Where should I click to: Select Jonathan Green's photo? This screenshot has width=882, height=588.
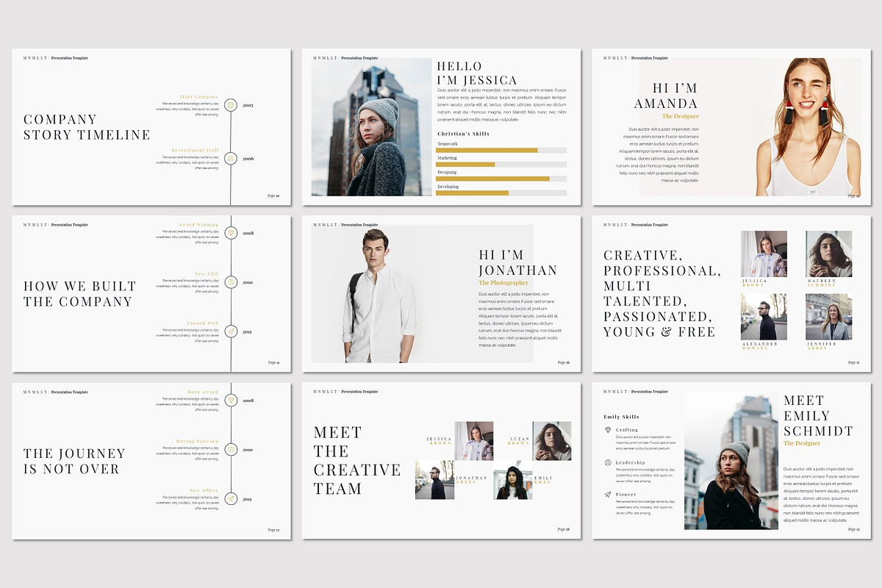pyautogui.click(x=434, y=480)
